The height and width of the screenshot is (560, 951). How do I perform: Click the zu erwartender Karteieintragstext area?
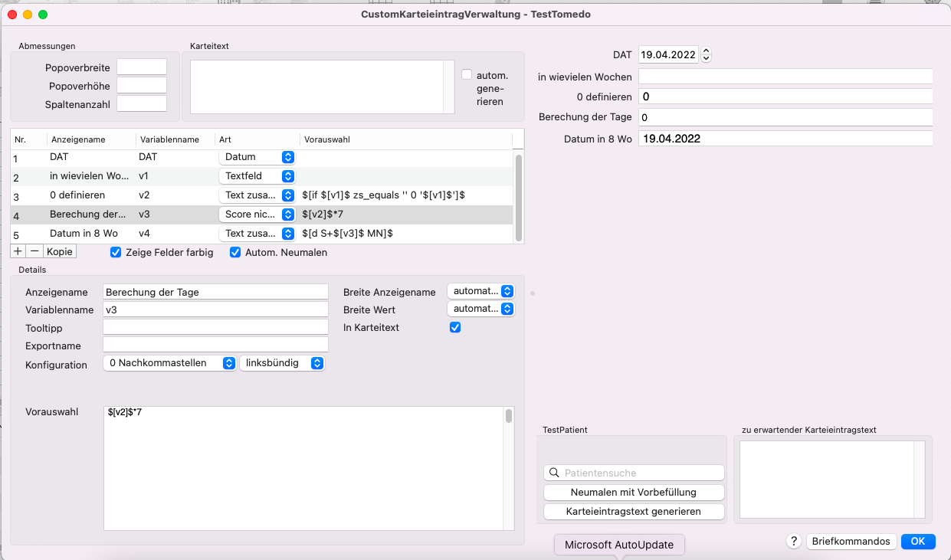coord(827,480)
